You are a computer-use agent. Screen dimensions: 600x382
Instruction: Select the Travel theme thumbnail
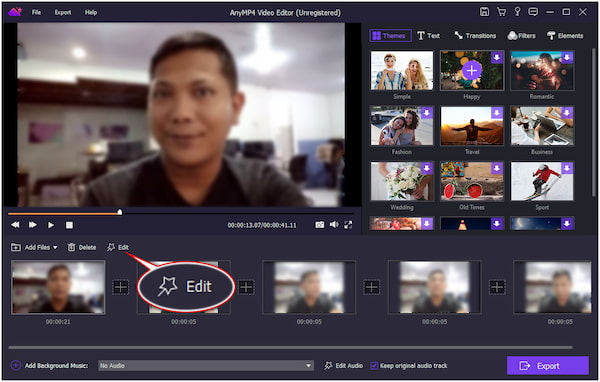click(472, 126)
